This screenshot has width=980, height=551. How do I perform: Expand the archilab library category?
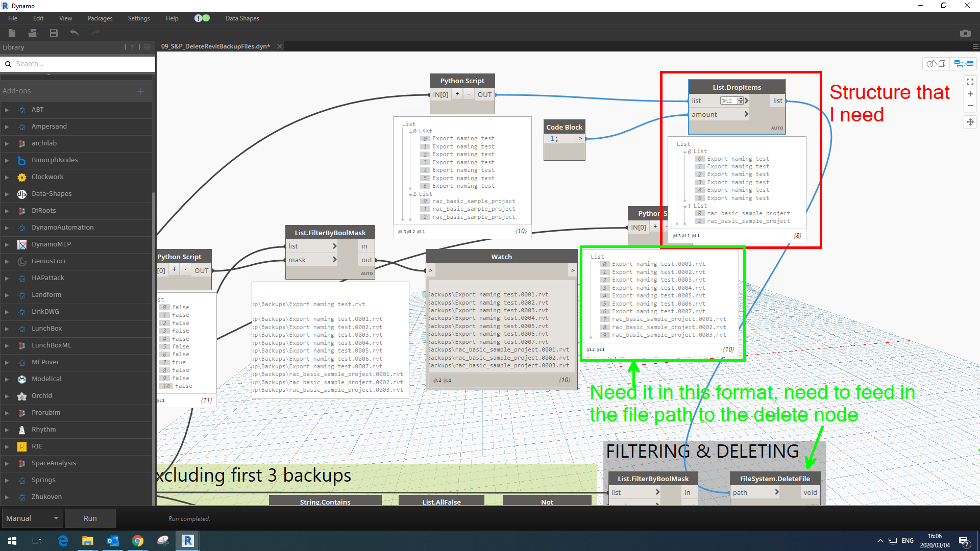click(7, 143)
